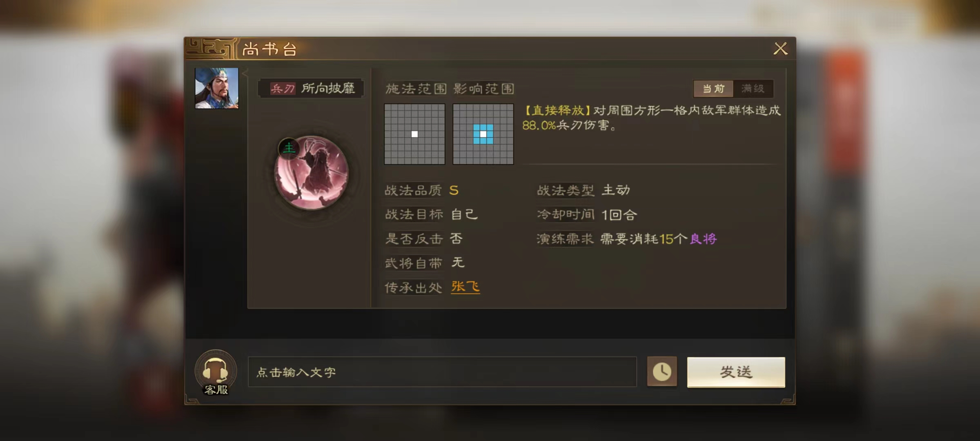Click the 影响范围 effect range grid
This screenshot has height=441, width=980.
483,134
